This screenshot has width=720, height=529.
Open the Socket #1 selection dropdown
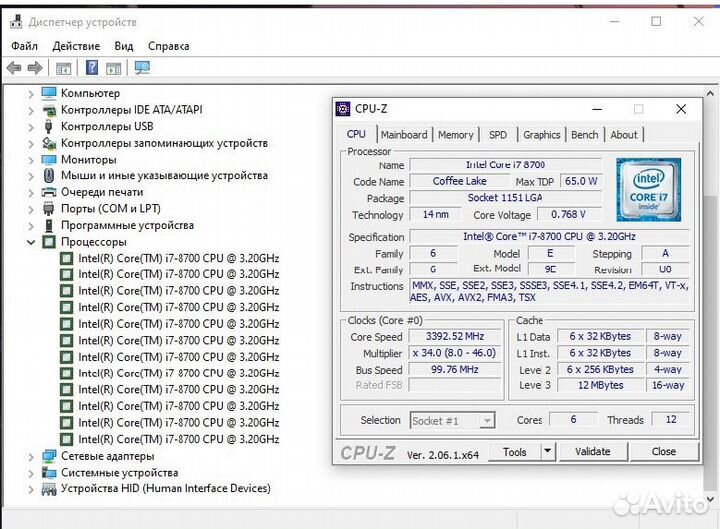(x=487, y=420)
